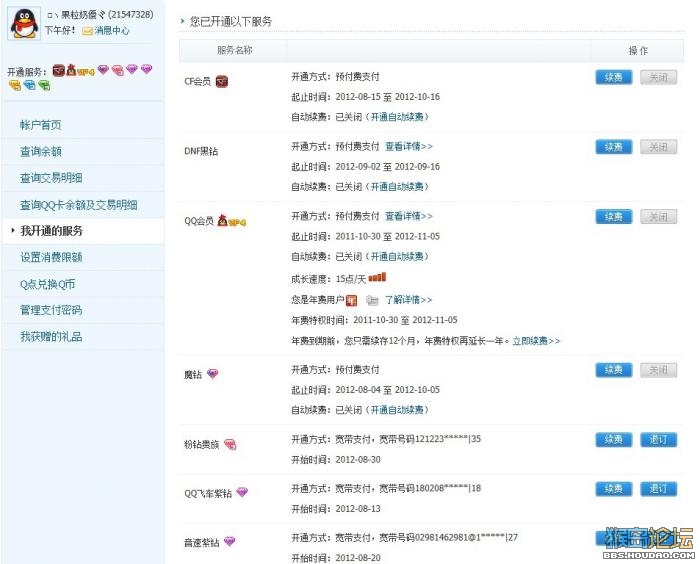Click 关闭 button for CF会员
Viewport: 700px width, 564px height.
(658, 77)
